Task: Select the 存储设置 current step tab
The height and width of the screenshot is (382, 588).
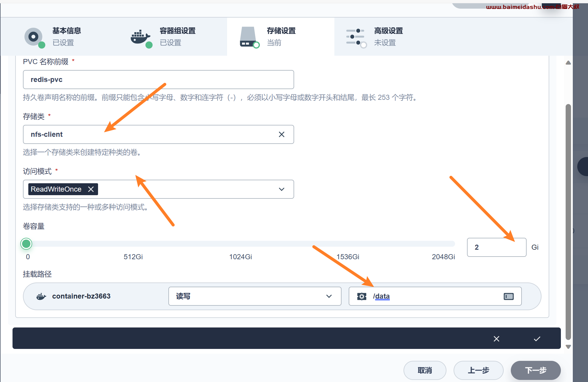Action: (x=281, y=36)
